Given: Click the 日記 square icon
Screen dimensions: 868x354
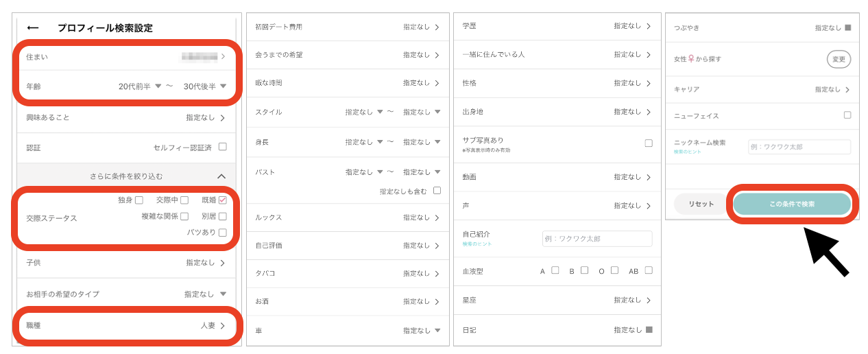Looking at the screenshot, I should click(649, 330).
